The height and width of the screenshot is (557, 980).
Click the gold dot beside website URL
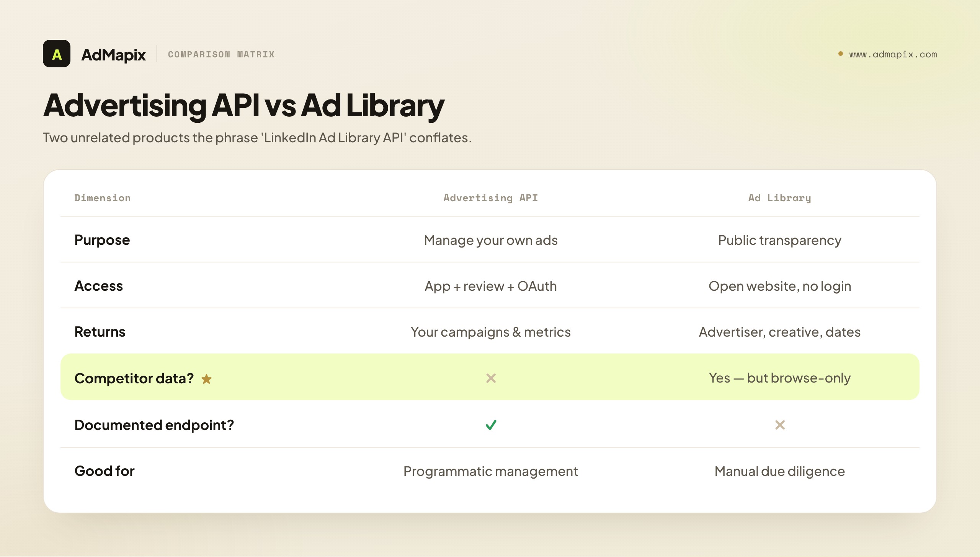[x=841, y=54]
